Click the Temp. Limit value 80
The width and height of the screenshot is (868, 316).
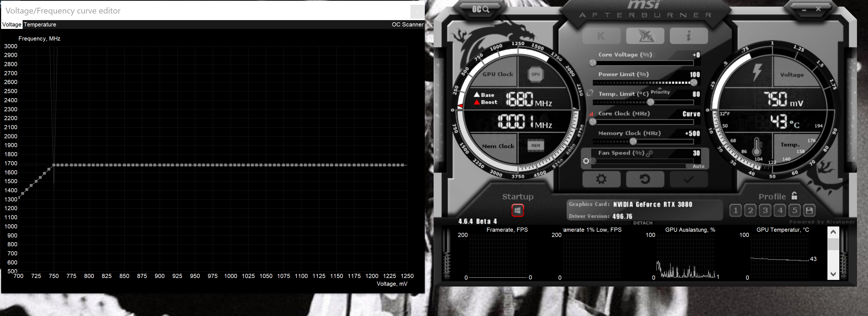(x=696, y=94)
